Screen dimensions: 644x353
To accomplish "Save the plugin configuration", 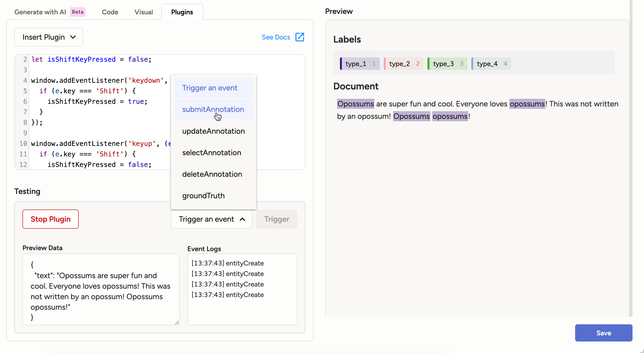I will click(604, 333).
